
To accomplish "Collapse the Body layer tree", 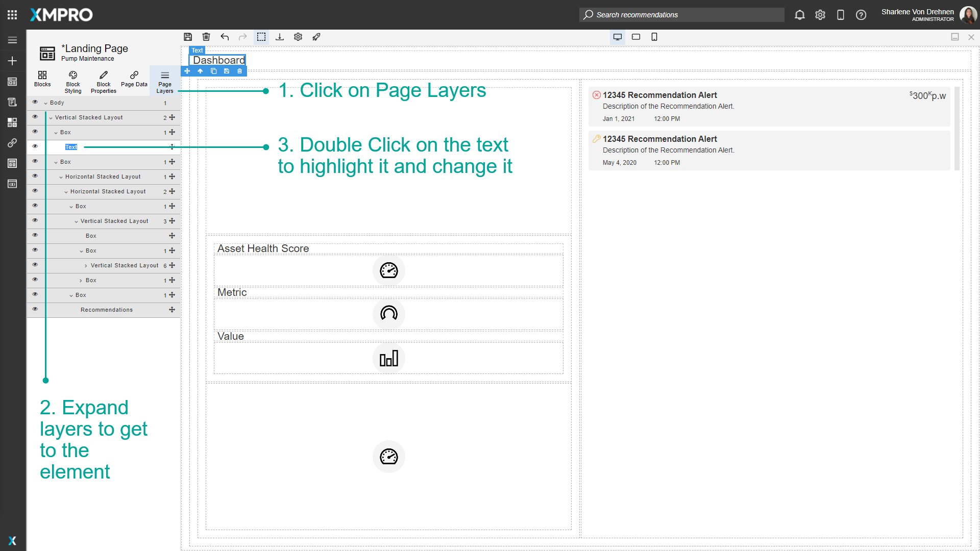I will point(46,103).
